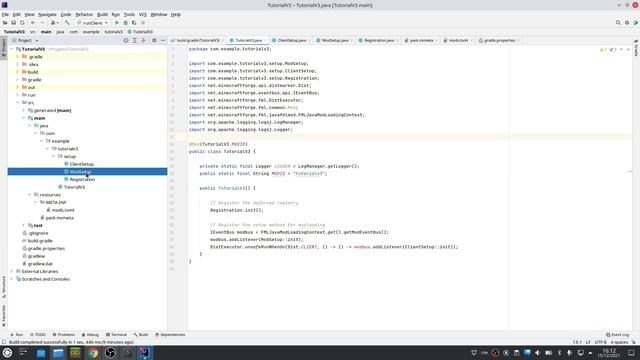This screenshot has height=360, width=640.
Task: Open the Help menu
Action: click(176, 14)
